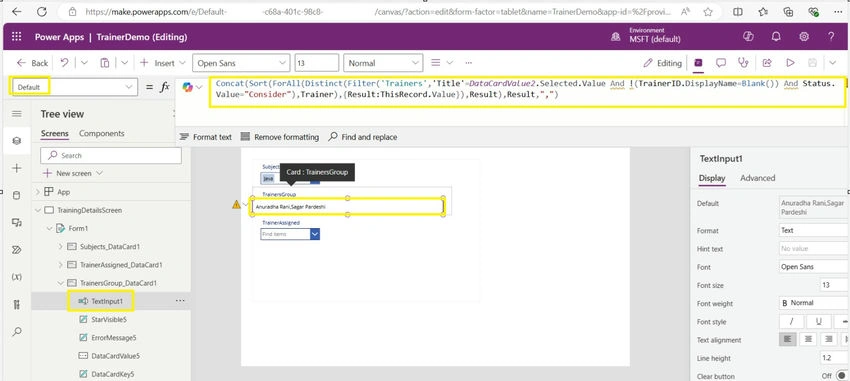
Task: Run the App checker stethoscope
Action: pos(744,63)
